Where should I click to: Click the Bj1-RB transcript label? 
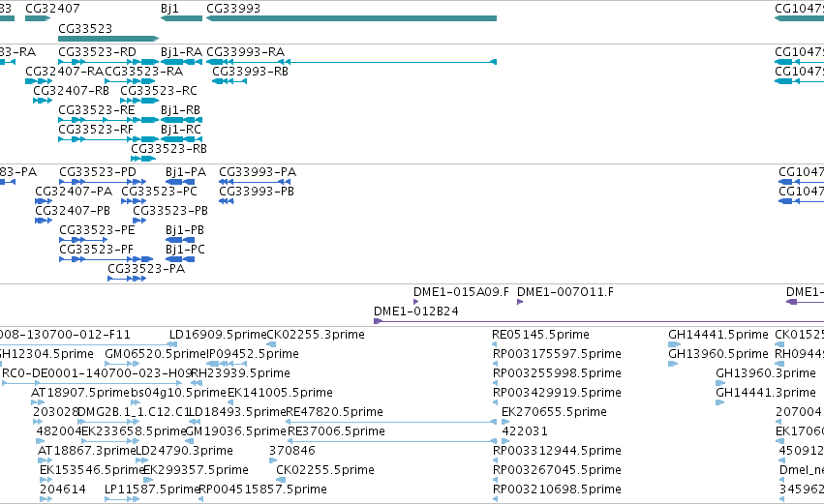pyautogui.click(x=180, y=110)
